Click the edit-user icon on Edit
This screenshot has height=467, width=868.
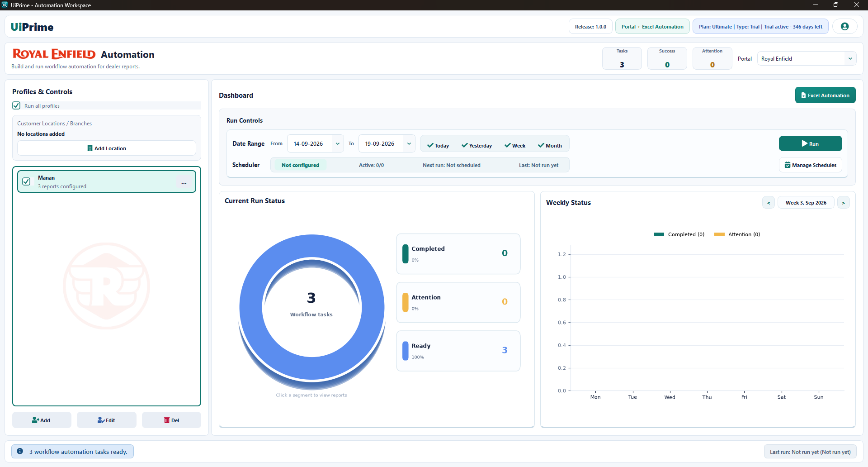click(x=101, y=420)
